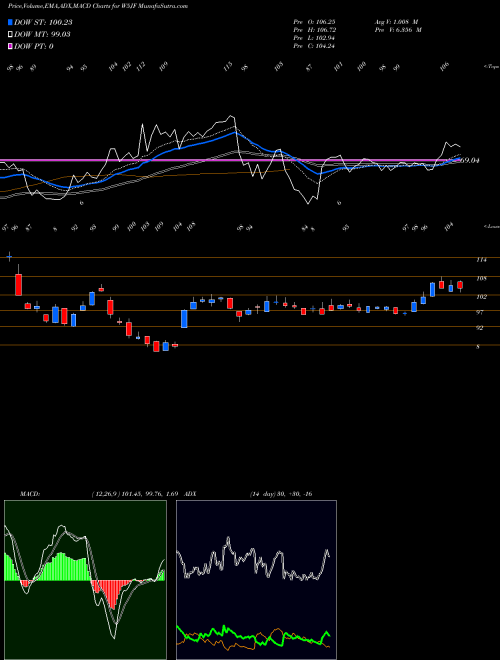The image size is (500, 660).
Task: Click the 69.04 price label on EMA chart
Action: (471, 160)
